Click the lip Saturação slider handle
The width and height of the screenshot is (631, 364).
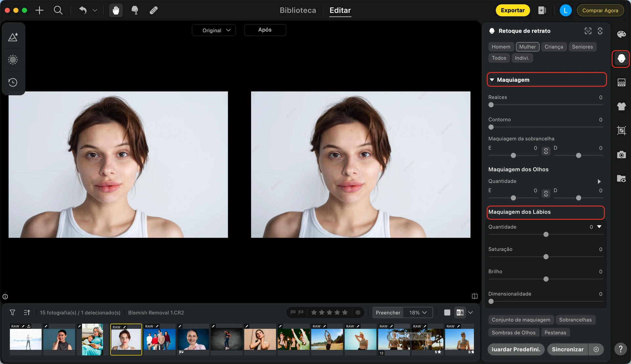click(x=546, y=257)
